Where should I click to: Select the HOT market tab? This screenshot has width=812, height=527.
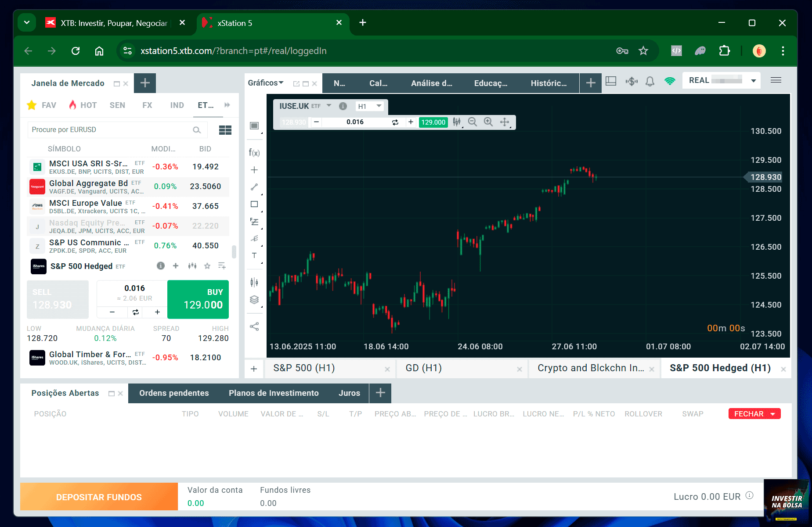(83, 105)
